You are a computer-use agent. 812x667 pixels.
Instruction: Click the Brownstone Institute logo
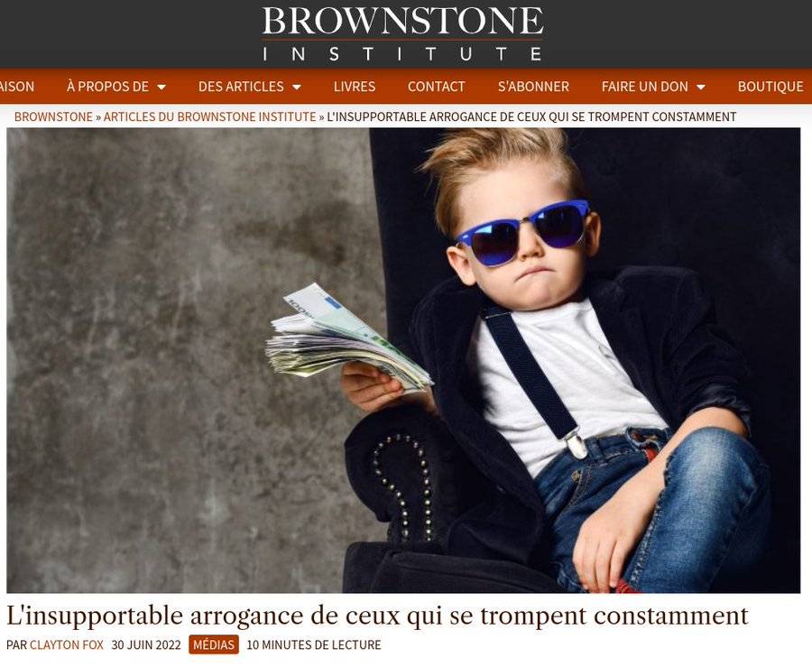pos(402,33)
